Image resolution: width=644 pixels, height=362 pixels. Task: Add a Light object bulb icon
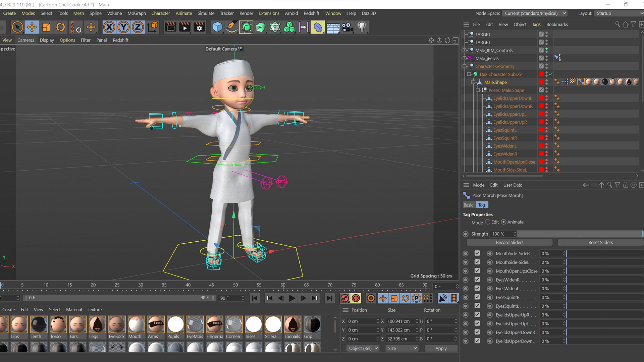point(362,27)
